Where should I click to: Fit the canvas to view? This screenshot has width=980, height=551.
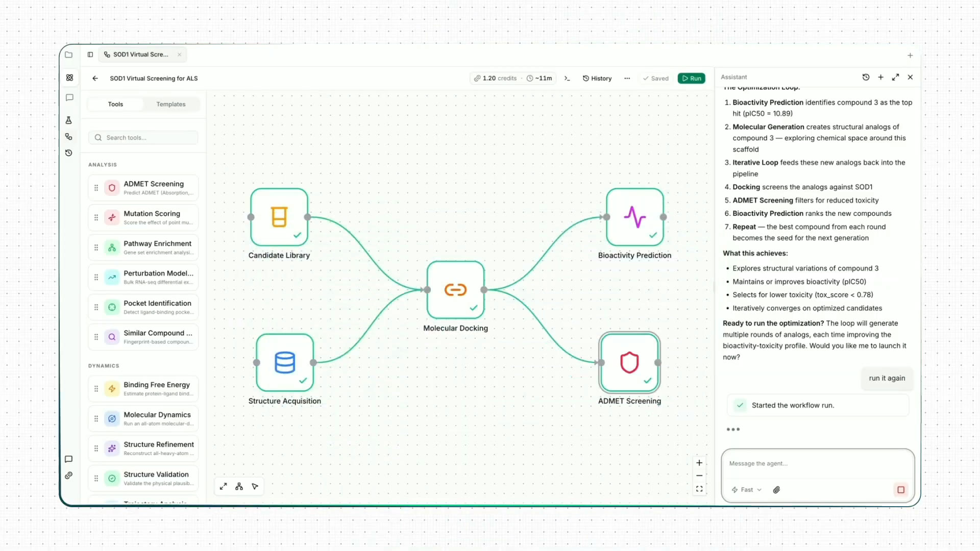coord(699,489)
